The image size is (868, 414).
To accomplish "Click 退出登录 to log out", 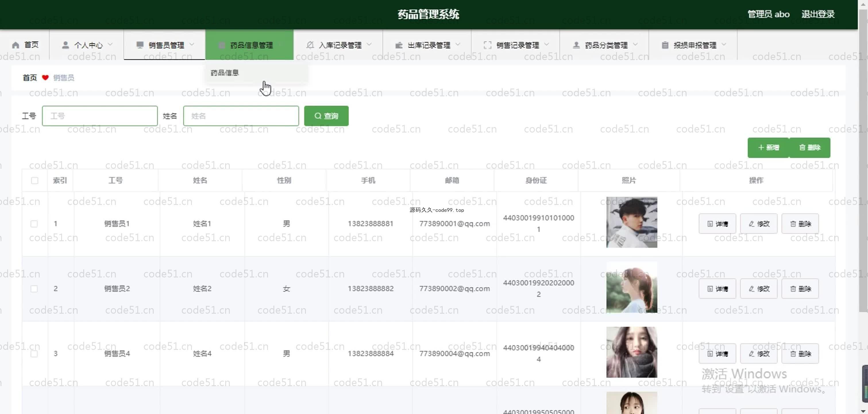I will pyautogui.click(x=818, y=14).
